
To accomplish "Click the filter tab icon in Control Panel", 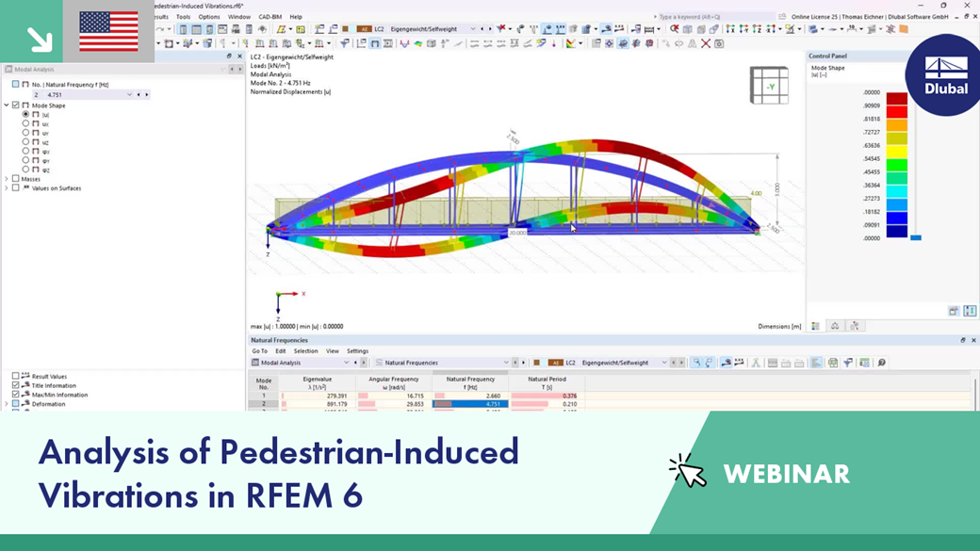I will [855, 326].
